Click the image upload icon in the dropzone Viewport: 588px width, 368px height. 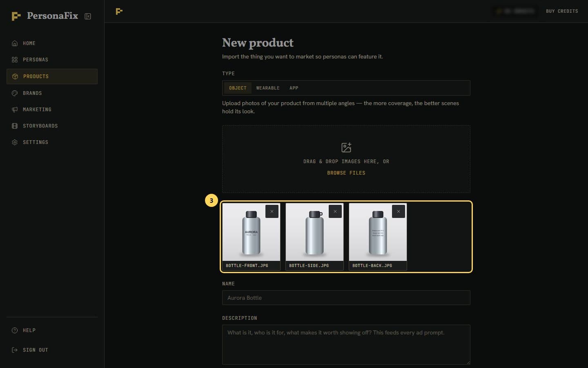point(346,147)
